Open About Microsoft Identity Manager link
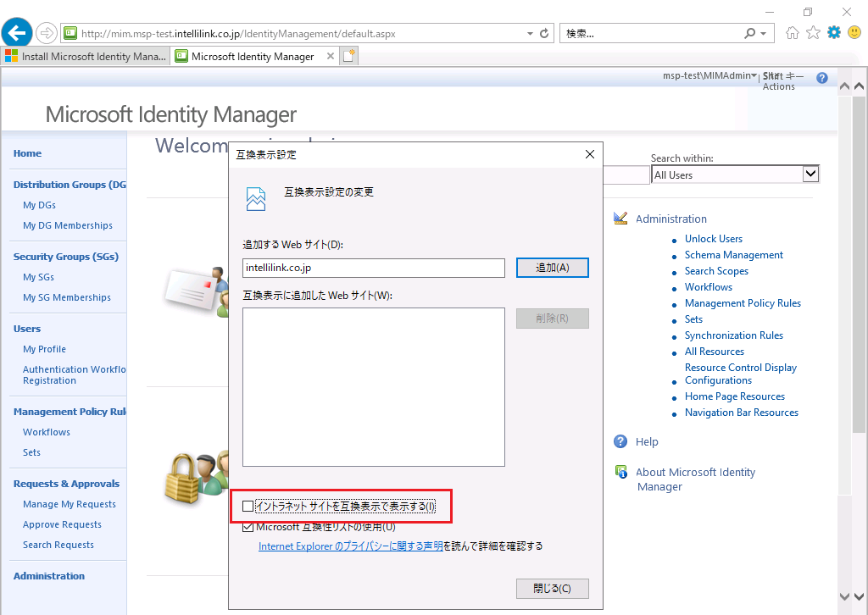Viewport: 868px width, 615px height. point(695,479)
